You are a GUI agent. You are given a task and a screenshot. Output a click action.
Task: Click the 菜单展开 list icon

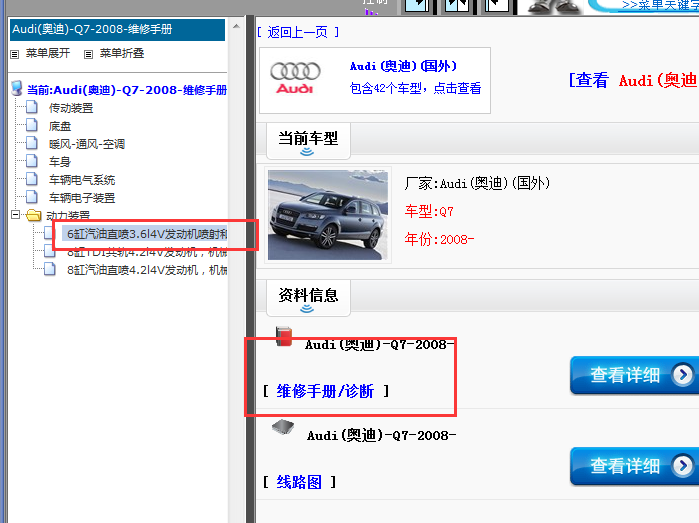(15, 54)
